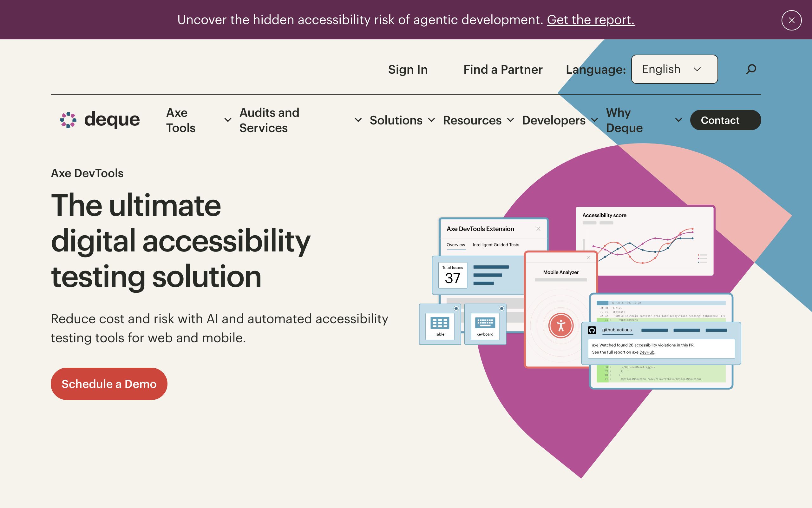
Task: Open the Solutions menu item
Action: coord(396,120)
